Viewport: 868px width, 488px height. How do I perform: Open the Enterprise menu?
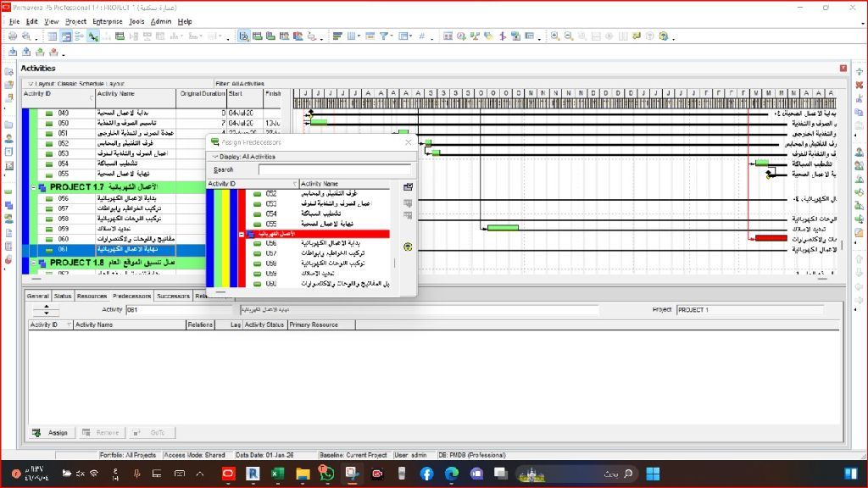click(107, 21)
